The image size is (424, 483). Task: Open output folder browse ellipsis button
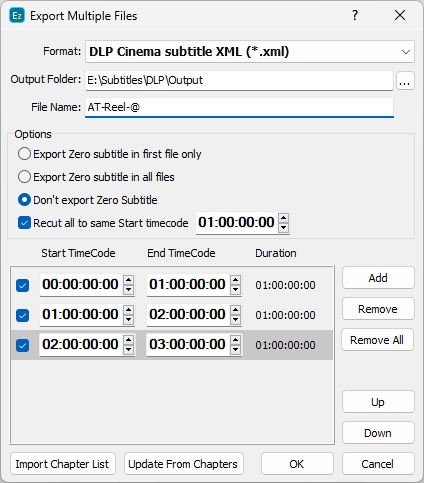point(405,80)
